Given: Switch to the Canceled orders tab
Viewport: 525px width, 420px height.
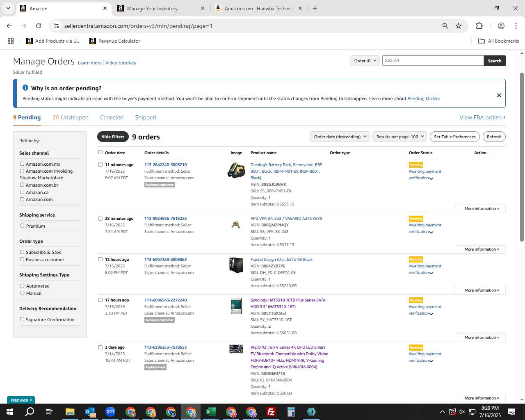Looking at the screenshot, I should [112, 117].
